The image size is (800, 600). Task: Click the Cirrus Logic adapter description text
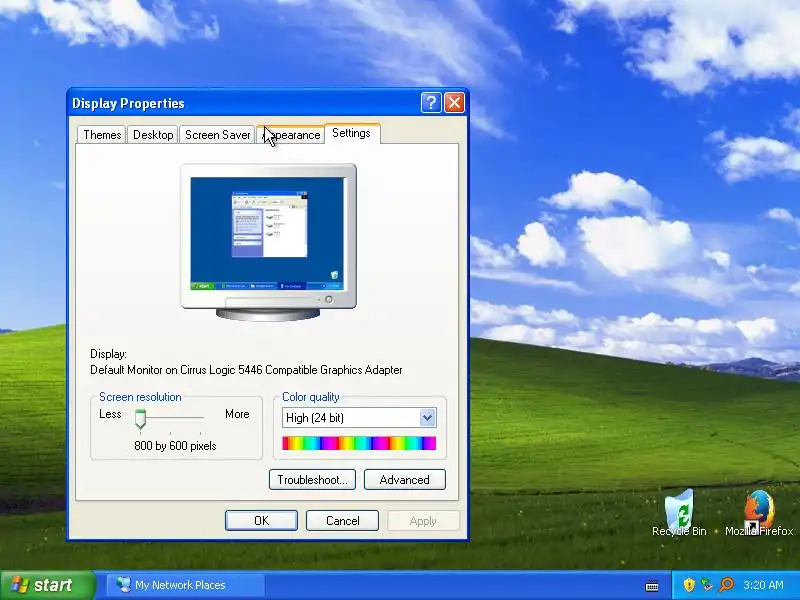246,370
